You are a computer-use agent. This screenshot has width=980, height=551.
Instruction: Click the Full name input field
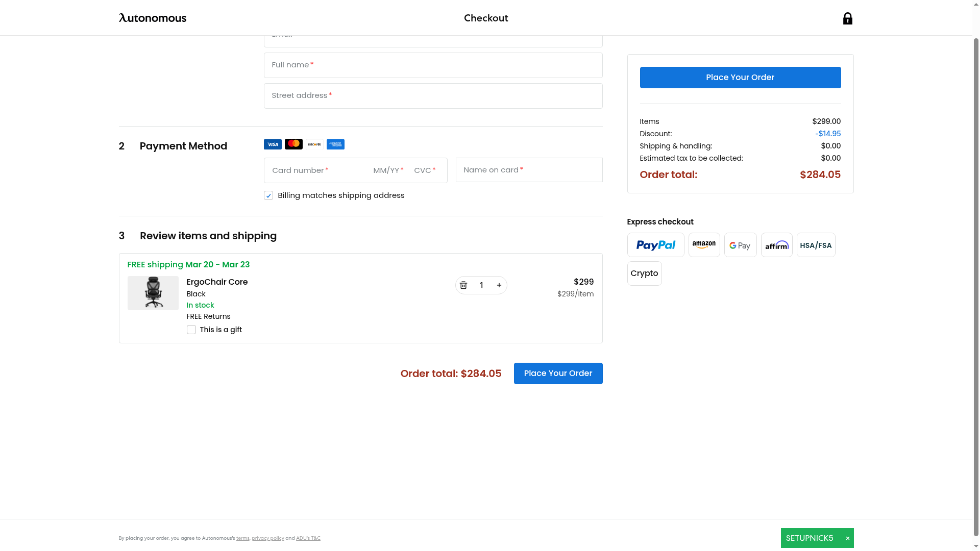433,65
